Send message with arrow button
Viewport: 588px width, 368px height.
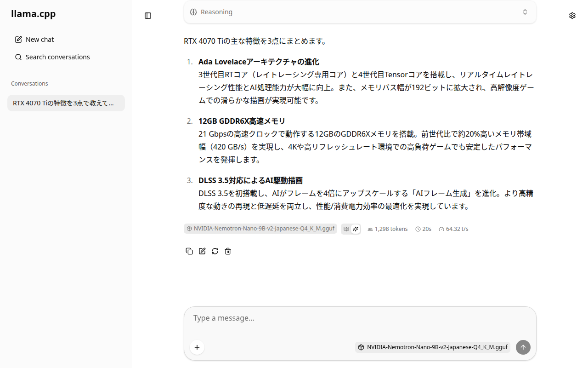click(523, 347)
